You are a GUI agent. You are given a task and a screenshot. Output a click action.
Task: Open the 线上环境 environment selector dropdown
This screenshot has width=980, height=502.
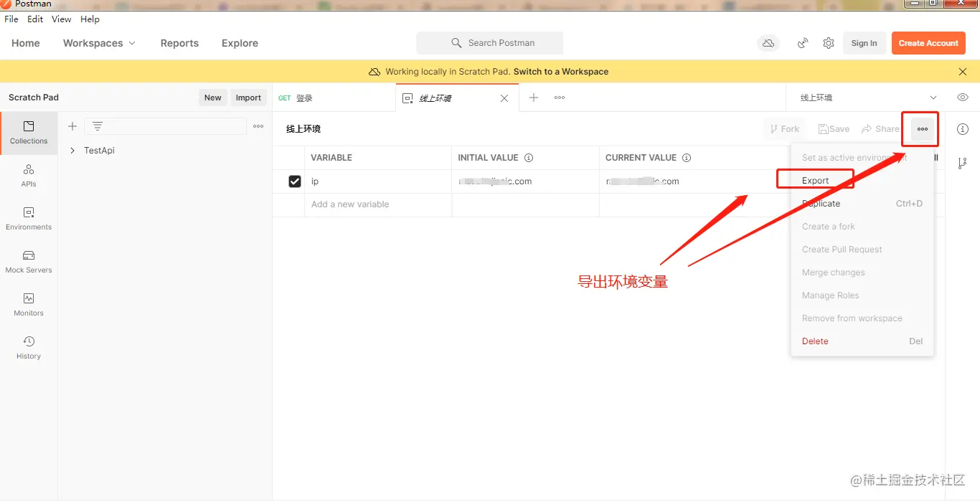(868, 98)
